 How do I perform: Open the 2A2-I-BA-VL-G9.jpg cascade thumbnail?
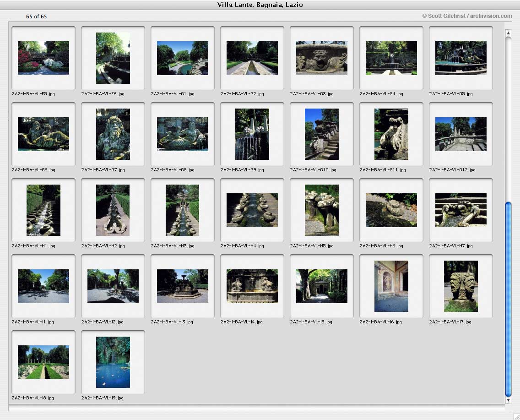coord(252,134)
